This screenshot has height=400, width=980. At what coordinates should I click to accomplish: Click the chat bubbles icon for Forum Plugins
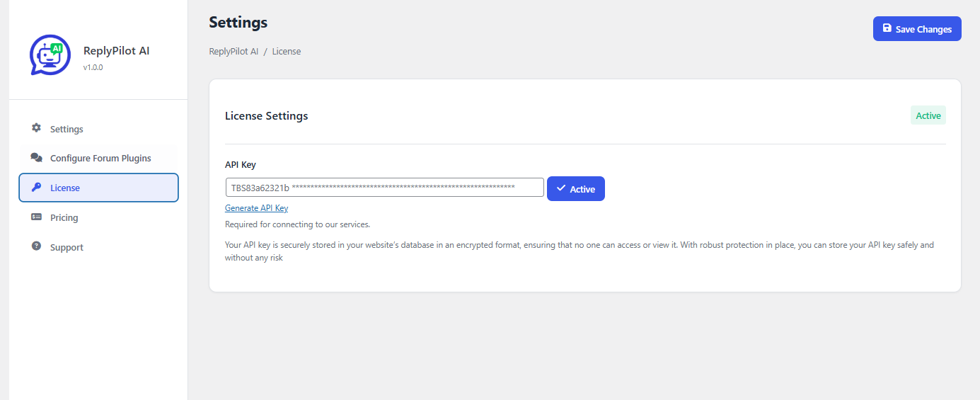pos(36,157)
